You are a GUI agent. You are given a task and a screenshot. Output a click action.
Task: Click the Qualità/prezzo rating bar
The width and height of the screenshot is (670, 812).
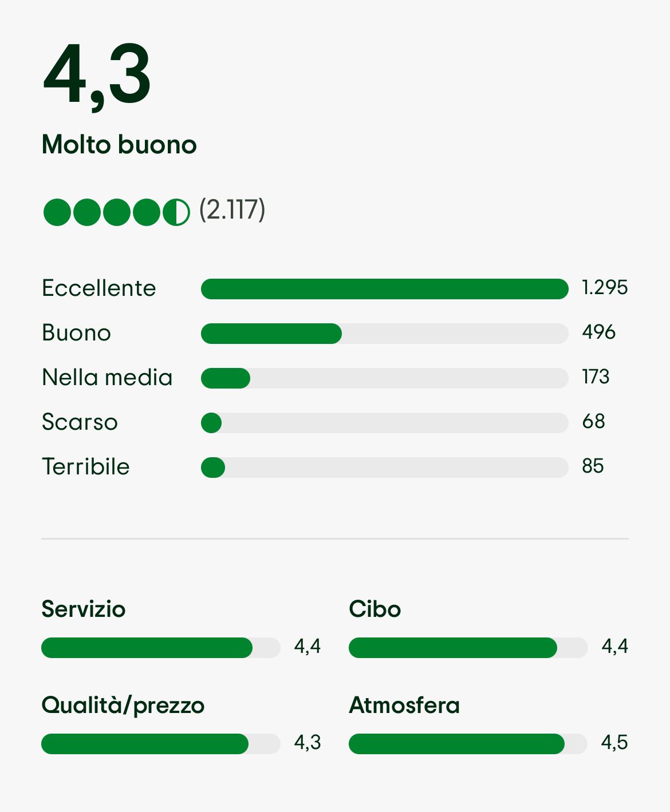click(x=161, y=744)
